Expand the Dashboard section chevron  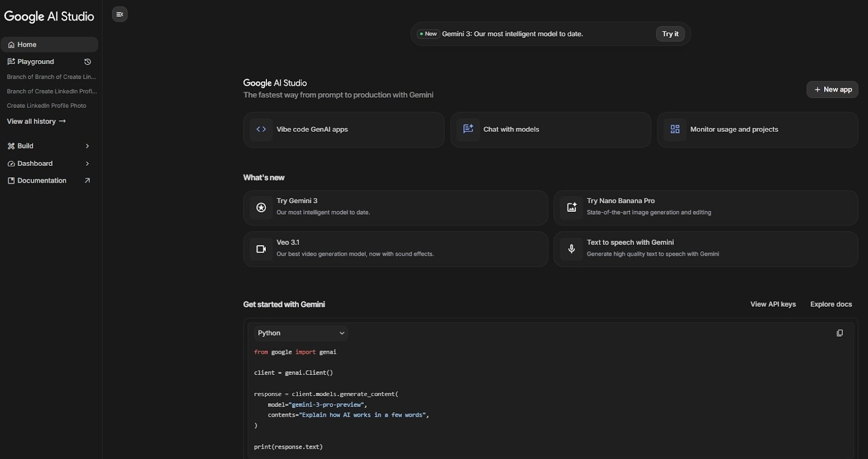[x=87, y=164]
